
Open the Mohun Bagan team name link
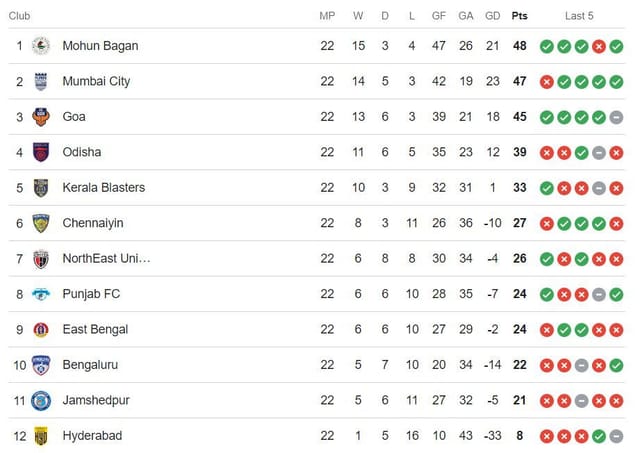[100, 46]
